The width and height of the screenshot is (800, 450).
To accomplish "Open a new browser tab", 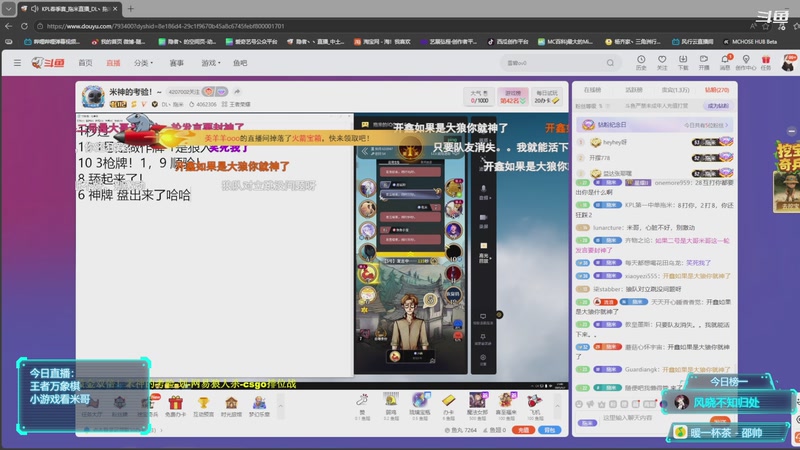I will point(131,9).
